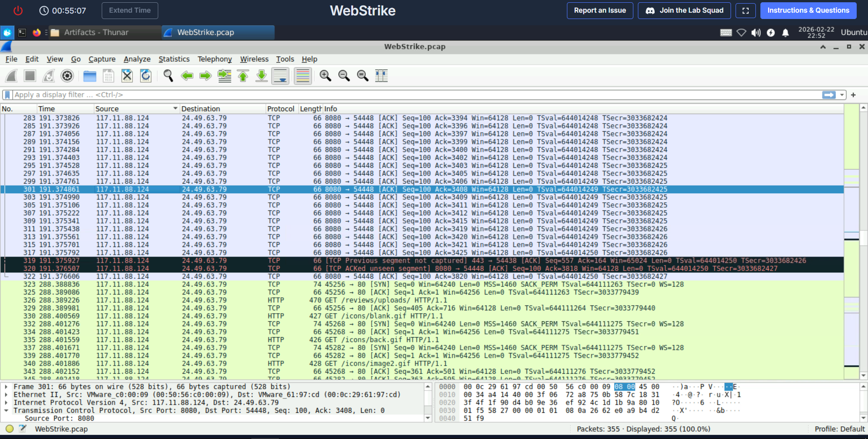
Task: Sort by Time column header
Action: pyautogui.click(x=65, y=109)
